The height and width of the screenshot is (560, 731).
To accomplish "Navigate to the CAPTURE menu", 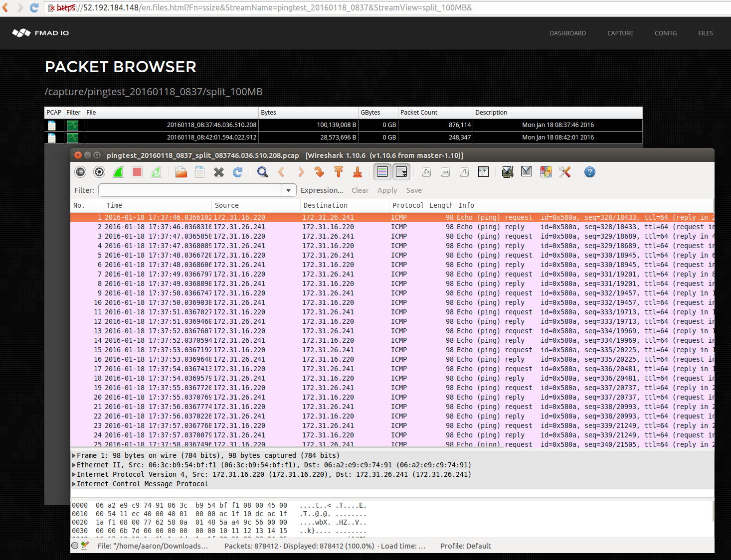I will 620,33.
